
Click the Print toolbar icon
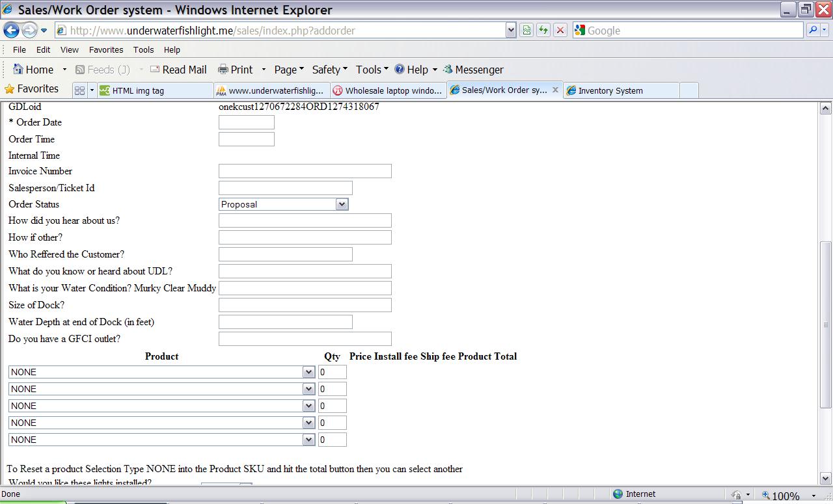tap(235, 70)
